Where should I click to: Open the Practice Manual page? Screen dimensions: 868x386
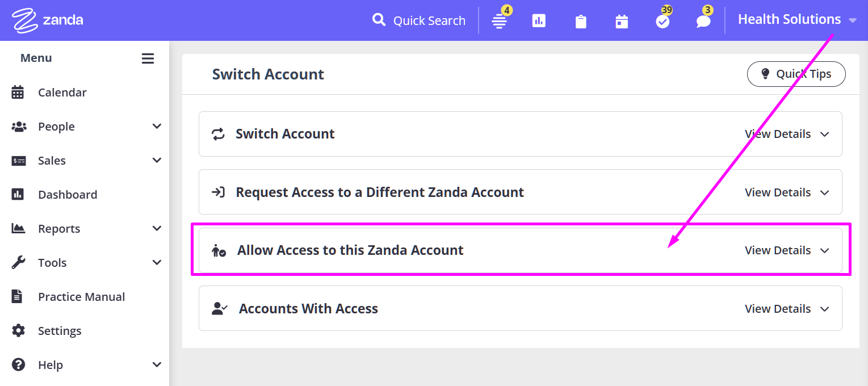tap(81, 297)
